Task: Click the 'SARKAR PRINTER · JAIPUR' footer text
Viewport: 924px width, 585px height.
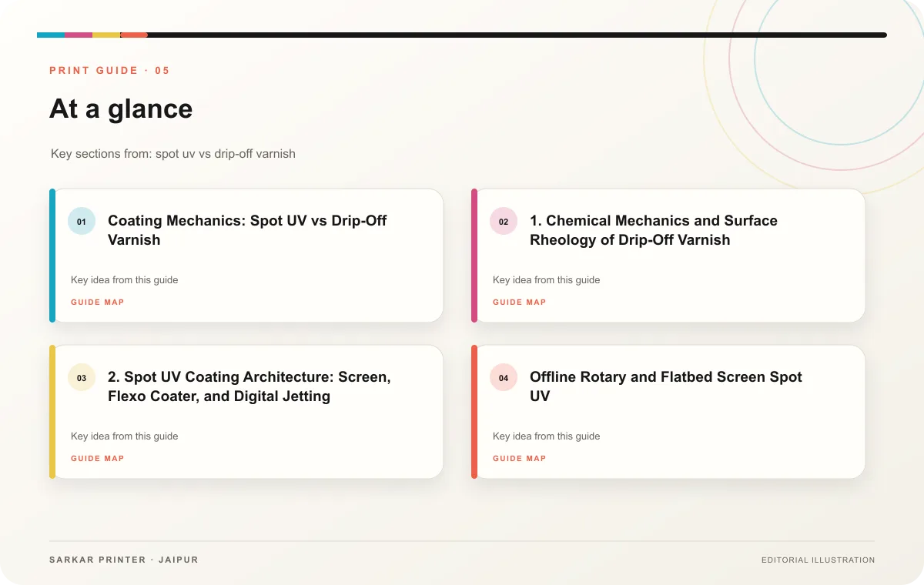Action: 124,560
